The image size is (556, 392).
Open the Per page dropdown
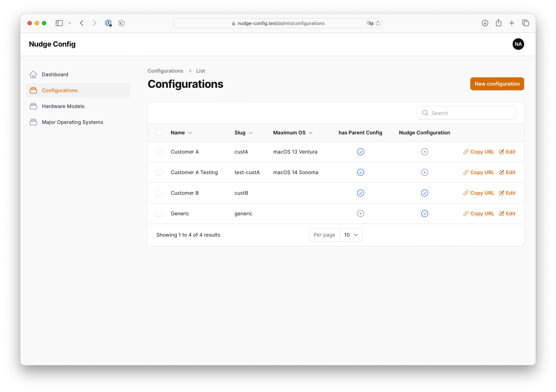point(351,235)
